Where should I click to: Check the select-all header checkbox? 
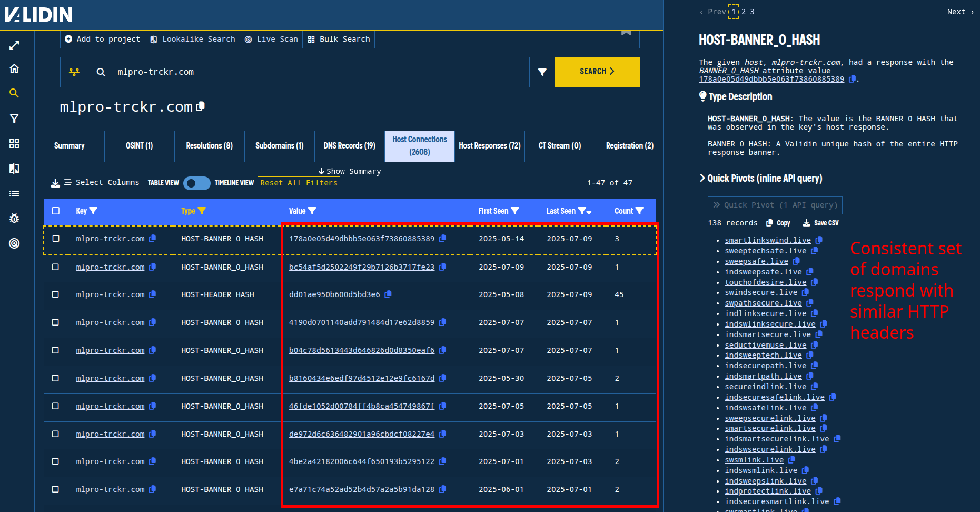pyautogui.click(x=56, y=211)
